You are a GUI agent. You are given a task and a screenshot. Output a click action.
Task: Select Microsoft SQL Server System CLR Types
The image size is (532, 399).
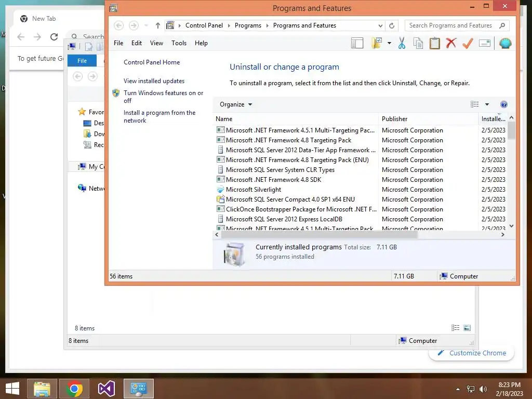pos(360,170)
